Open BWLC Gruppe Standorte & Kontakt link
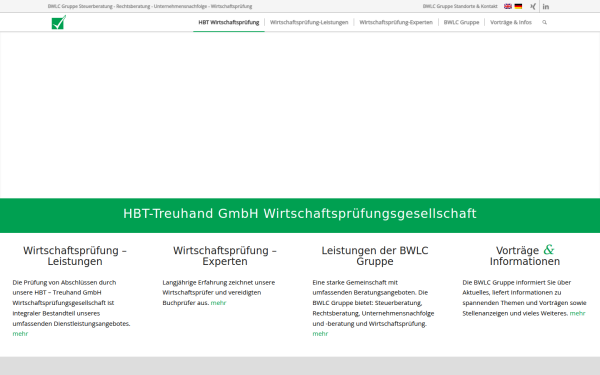 coord(460,6)
